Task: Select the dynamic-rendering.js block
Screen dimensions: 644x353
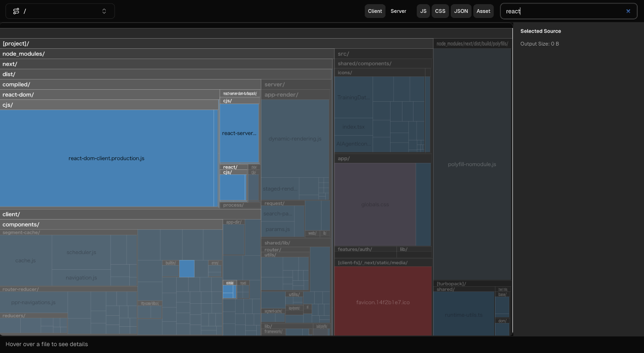Action: pos(295,139)
